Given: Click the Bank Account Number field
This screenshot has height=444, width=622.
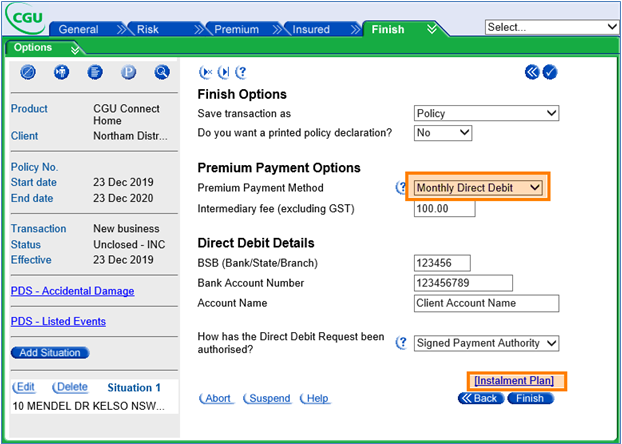Looking at the screenshot, I should click(463, 283).
